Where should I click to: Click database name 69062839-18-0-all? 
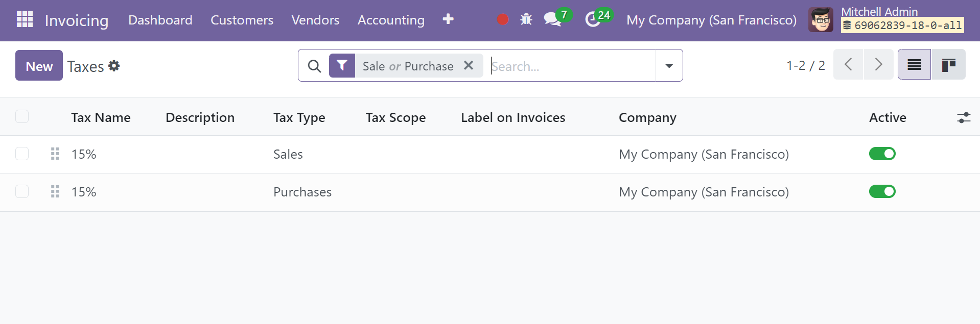coord(902,25)
